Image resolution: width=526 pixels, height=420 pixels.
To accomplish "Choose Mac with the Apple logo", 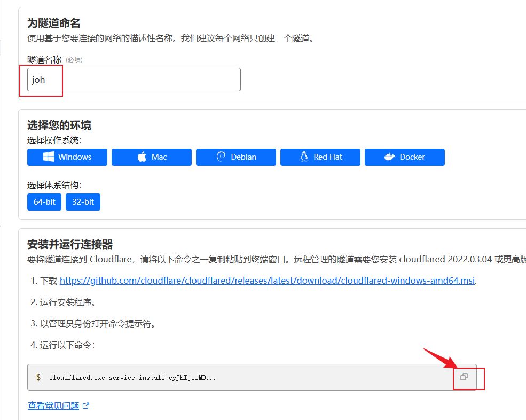I will pyautogui.click(x=152, y=157).
